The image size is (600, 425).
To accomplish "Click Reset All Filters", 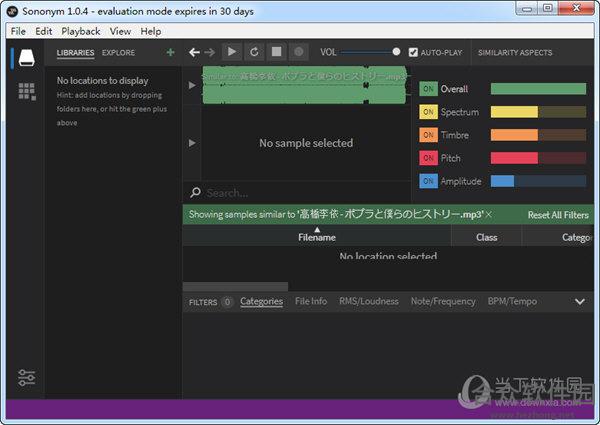I will pos(558,215).
